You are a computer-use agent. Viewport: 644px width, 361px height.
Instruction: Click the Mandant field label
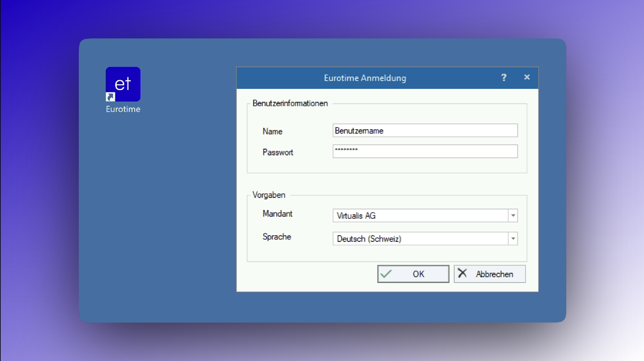278,214
